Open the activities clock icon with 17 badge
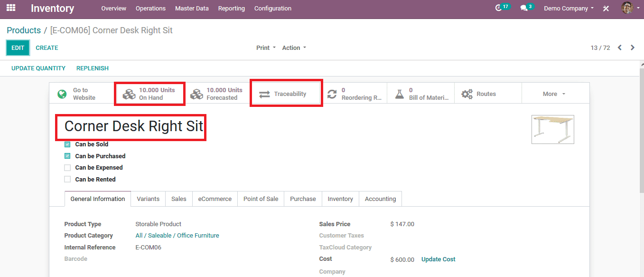The width and height of the screenshot is (644, 277). coord(502,8)
